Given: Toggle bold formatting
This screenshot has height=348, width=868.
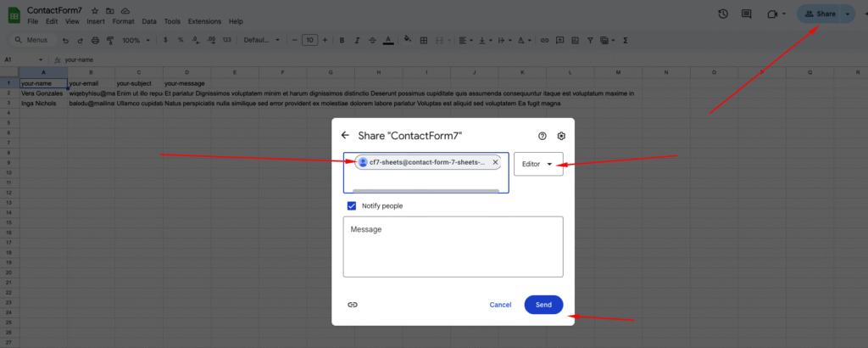Looking at the screenshot, I should [x=342, y=41].
